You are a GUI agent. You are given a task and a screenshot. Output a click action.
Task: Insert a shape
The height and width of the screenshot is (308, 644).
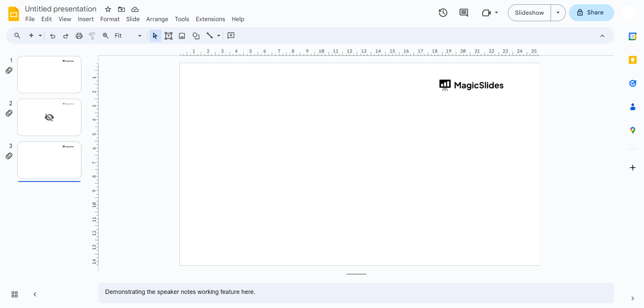coord(196,36)
